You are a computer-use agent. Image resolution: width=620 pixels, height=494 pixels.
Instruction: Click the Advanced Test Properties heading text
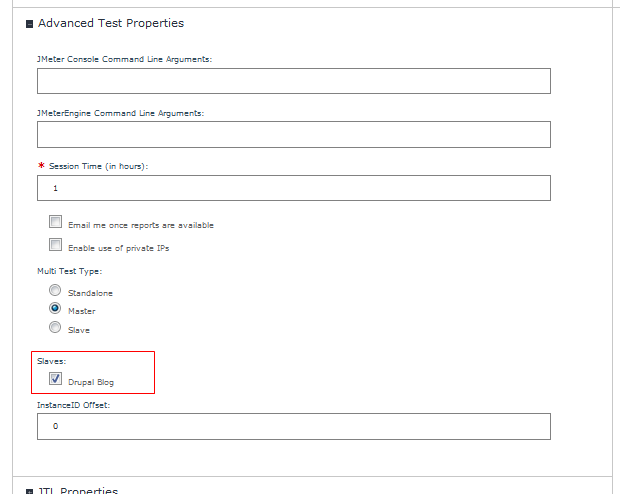111,23
